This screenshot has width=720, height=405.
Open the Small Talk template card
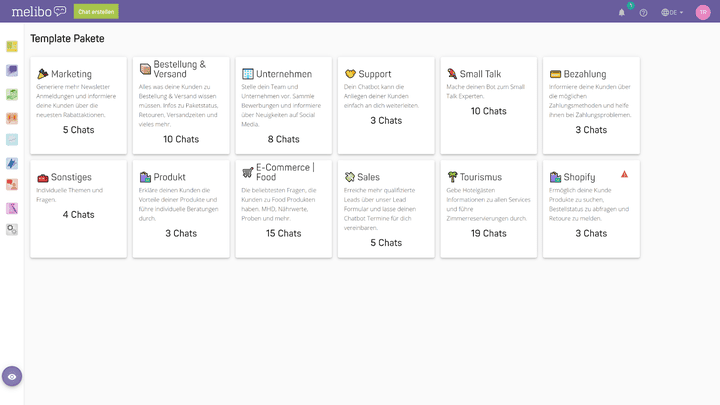[x=488, y=105]
